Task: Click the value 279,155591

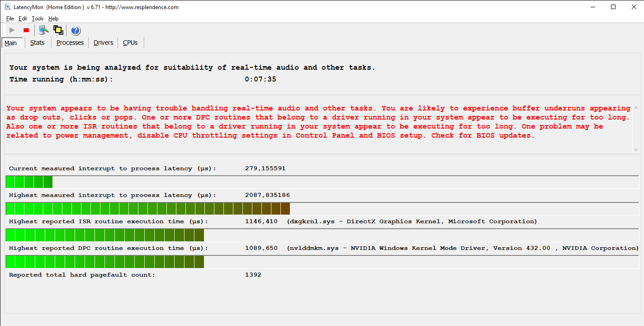Action: pos(265,168)
